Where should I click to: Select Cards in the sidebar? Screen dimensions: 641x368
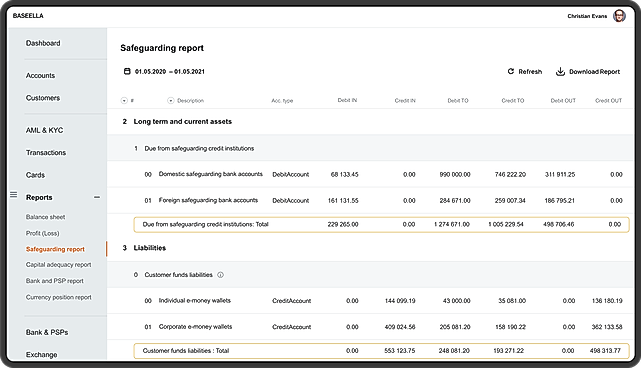tap(35, 175)
